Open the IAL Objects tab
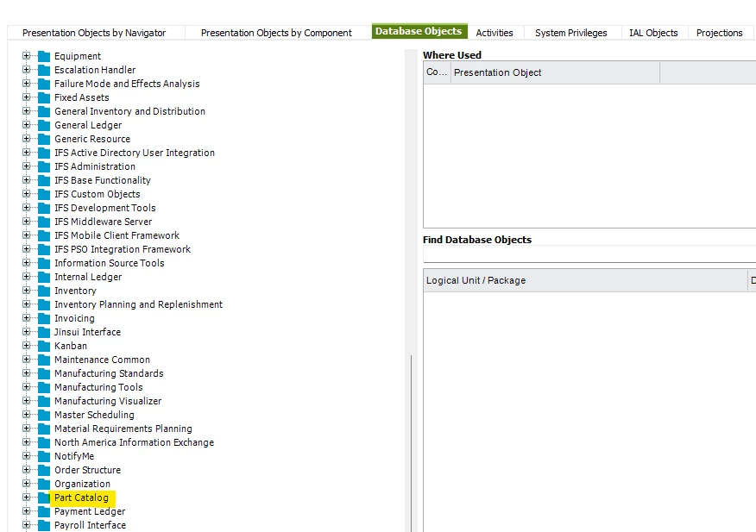756x532 pixels. pyautogui.click(x=653, y=33)
